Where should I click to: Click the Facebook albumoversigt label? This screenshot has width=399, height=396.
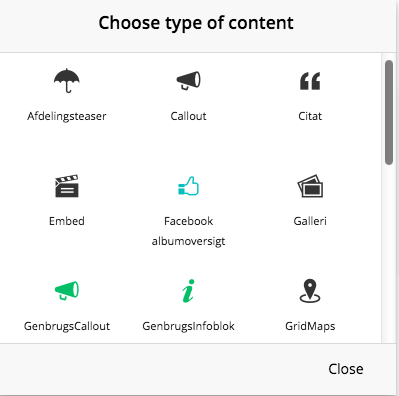tap(188, 231)
